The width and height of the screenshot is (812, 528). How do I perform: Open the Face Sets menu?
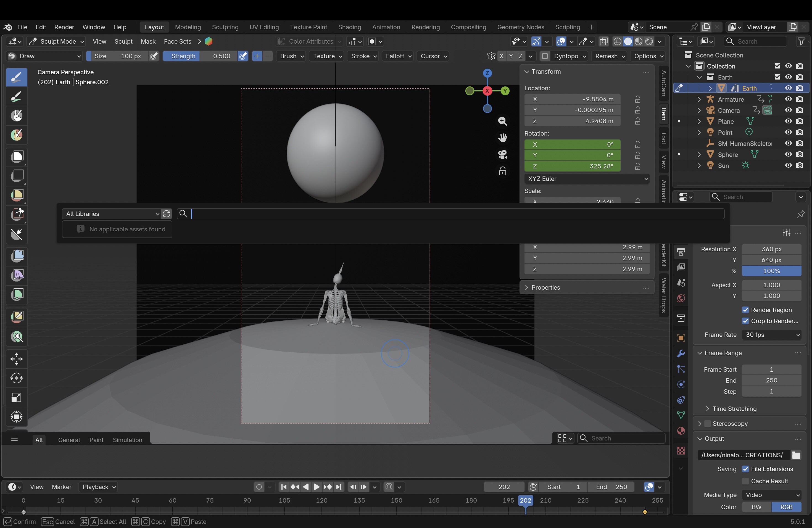[177, 41]
